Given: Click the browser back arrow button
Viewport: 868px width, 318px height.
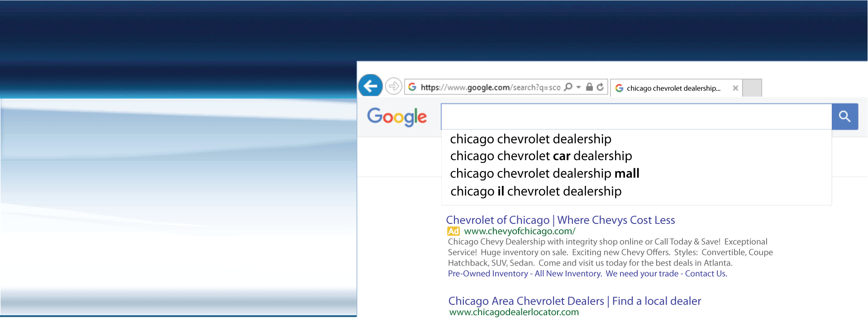Looking at the screenshot, I should [371, 85].
